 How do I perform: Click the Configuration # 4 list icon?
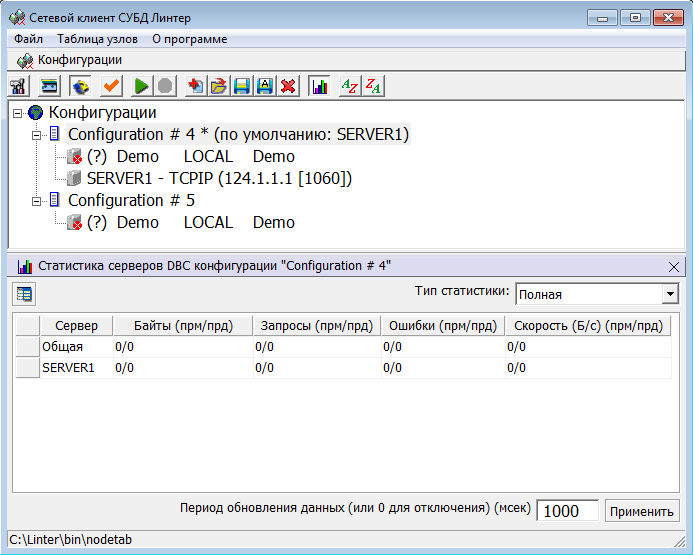tap(54, 133)
